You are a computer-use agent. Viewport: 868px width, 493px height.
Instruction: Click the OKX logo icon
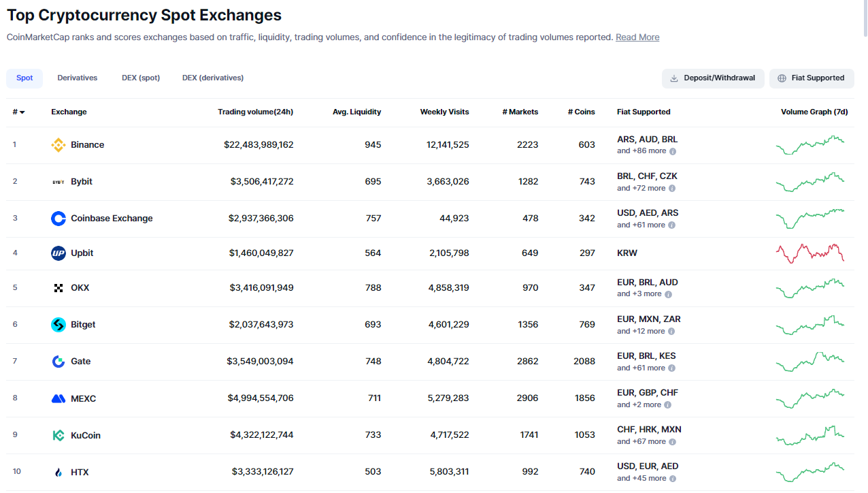click(x=59, y=288)
